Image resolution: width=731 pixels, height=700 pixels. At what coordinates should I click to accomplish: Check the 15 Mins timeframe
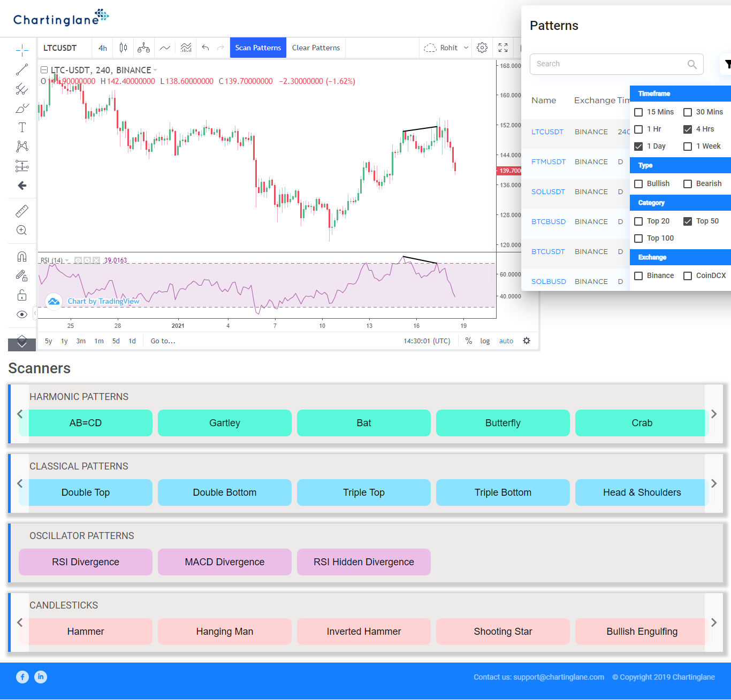pyautogui.click(x=638, y=112)
